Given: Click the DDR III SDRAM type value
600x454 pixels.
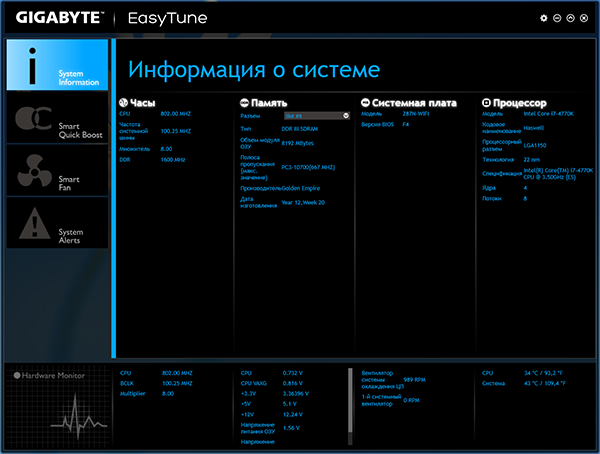Looking at the screenshot, I should 300,129.
